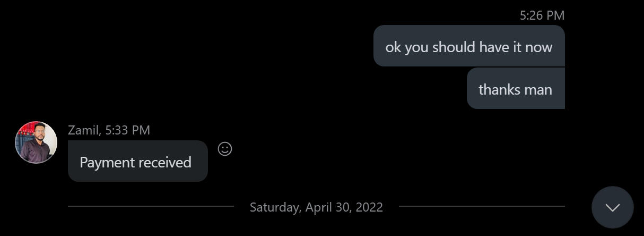644x236 pixels.
Task: Click the 5:26 PM timestamp
Action: [x=542, y=15]
